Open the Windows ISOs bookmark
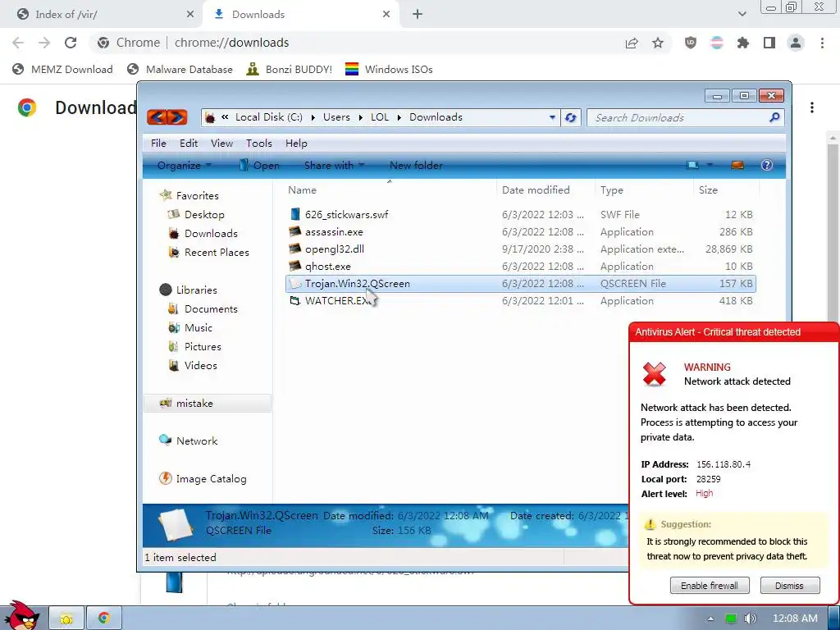Screen dimensions: 840x630 coord(389,69)
